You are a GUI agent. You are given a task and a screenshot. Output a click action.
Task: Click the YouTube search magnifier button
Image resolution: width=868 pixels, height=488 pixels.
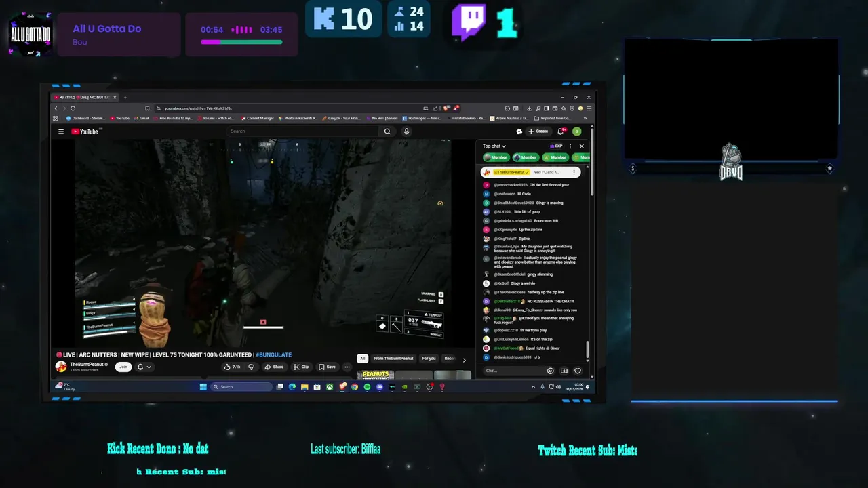pos(387,131)
